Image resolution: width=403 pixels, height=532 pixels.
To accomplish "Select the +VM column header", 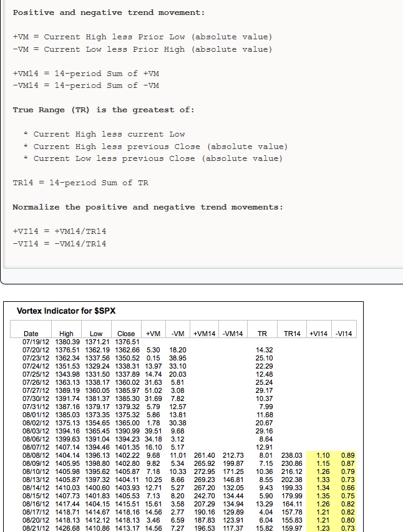I will (x=153, y=334).
